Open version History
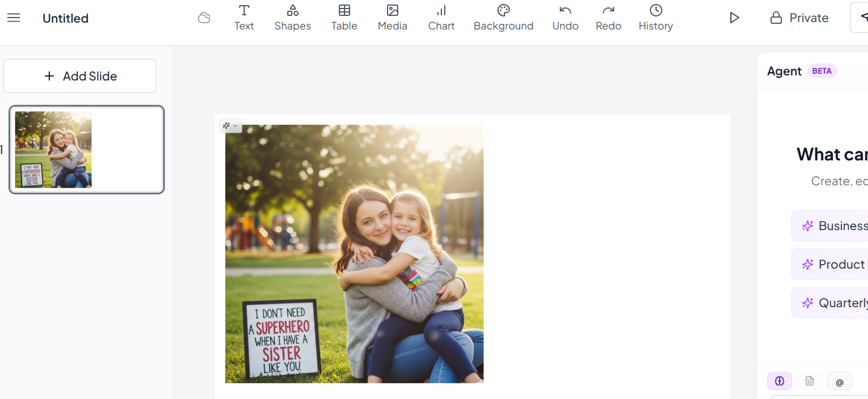This screenshot has height=399, width=868. point(656,18)
